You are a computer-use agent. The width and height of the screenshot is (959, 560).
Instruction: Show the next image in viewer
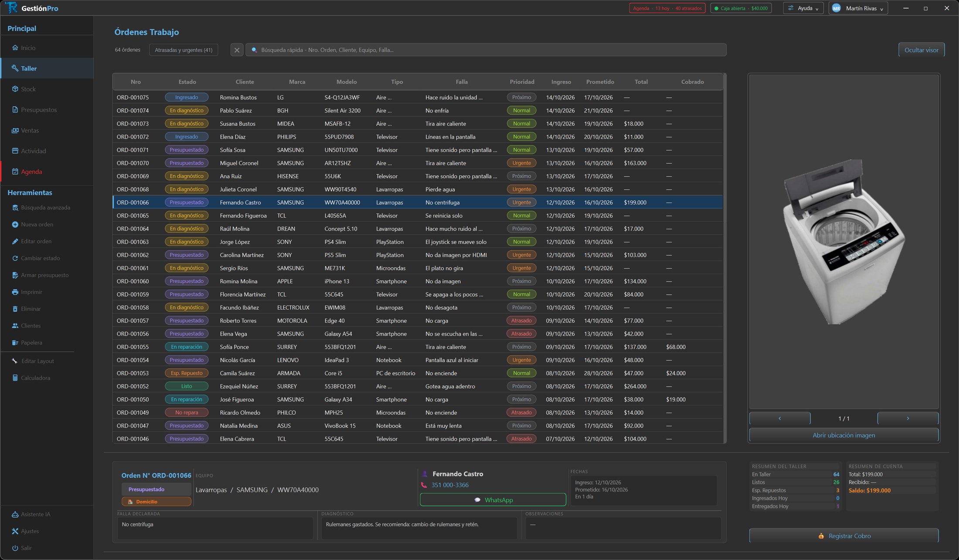(908, 418)
